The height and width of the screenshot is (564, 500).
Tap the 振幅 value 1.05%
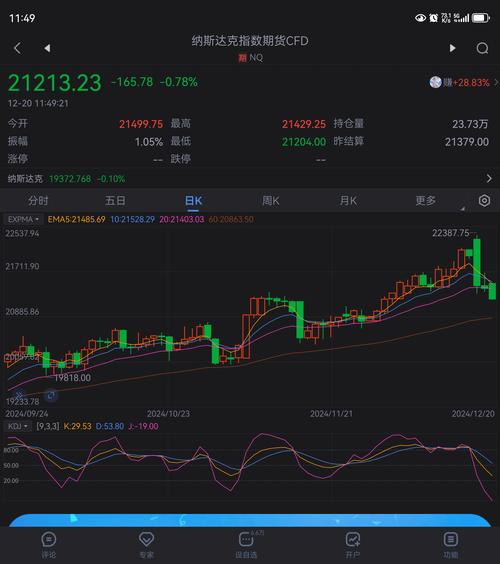click(x=149, y=142)
